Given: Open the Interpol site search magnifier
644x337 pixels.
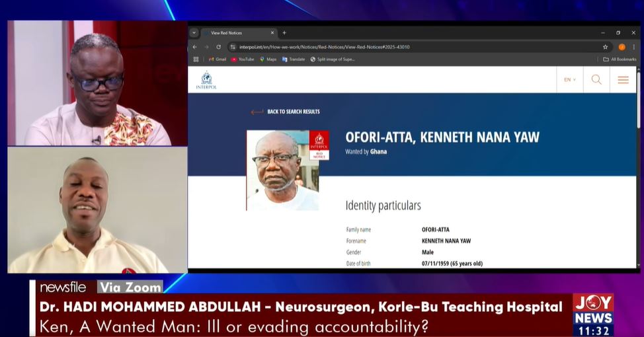Looking at the screenshot, I should (596, 80).
